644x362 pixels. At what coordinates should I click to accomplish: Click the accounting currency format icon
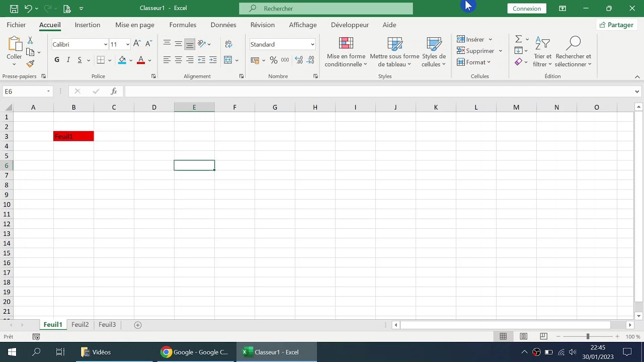coord(255,60)
